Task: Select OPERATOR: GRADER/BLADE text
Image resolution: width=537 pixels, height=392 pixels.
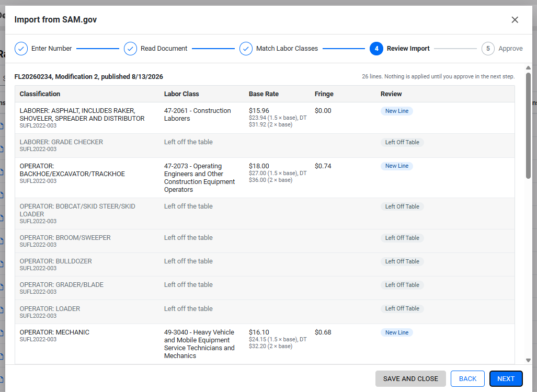Action: tap(62, 284)
